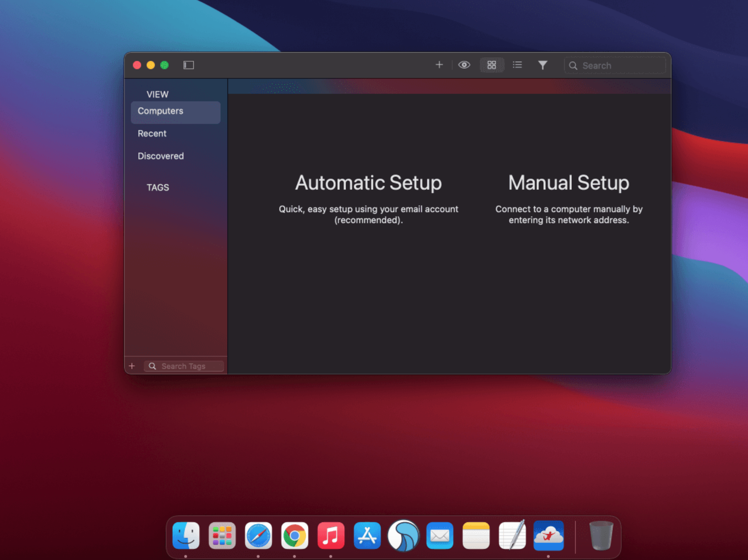Open the Notes app in the Dock
The width and height of the screenshot is (748, 560).
coord(476,535)
